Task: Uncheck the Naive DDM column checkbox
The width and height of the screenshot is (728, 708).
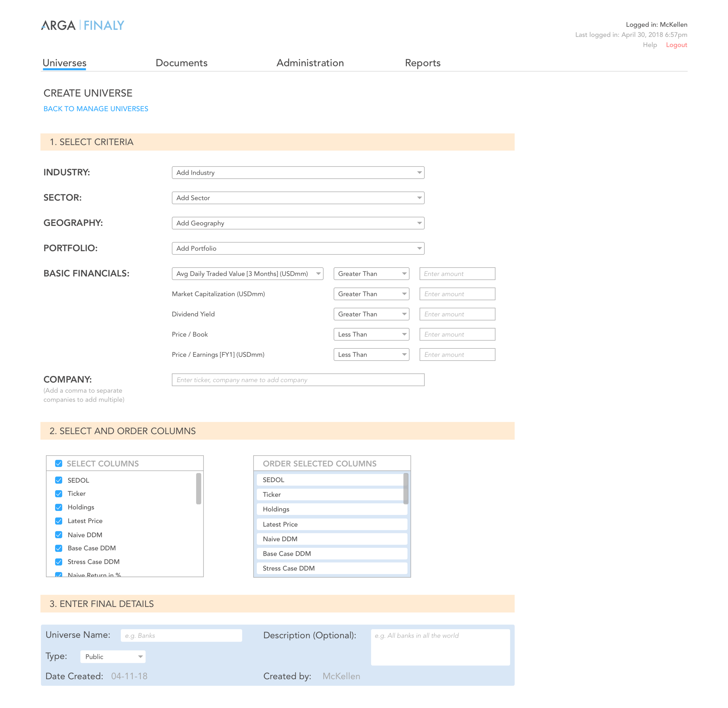Action: pyautogui.click(x=59, y=535)
